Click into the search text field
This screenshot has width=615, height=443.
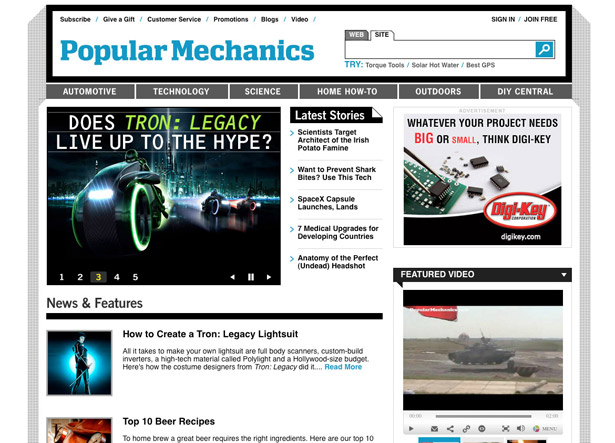click(x=440, y=49)
